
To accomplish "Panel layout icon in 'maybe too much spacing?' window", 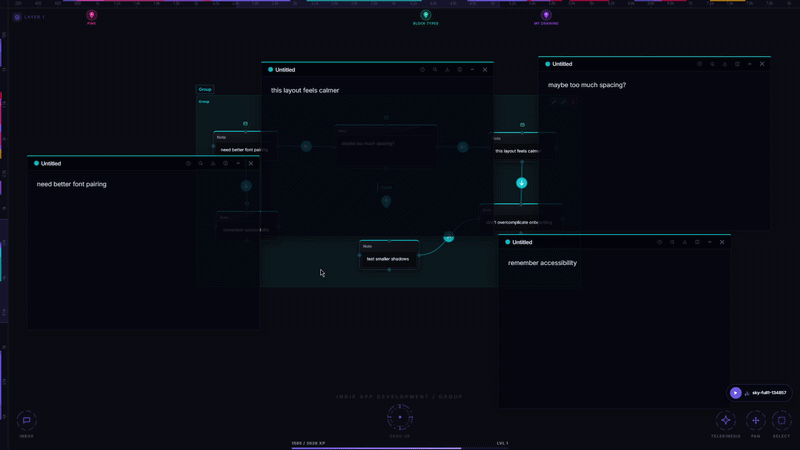I will pos(737,64).
